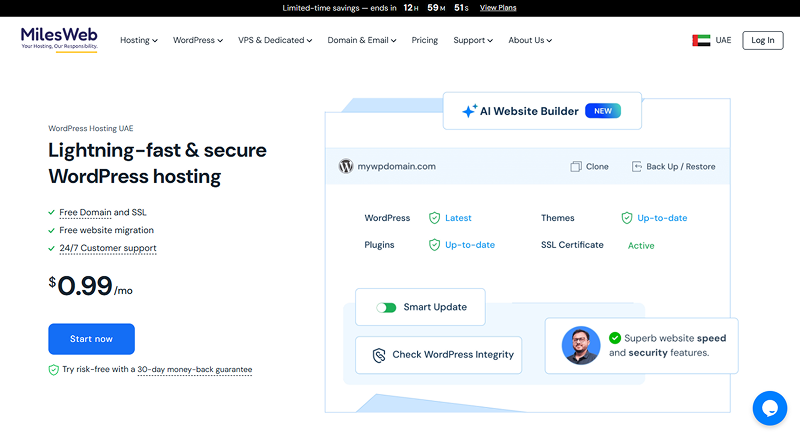Image resolution: width=800 pixels, height=445 pixels.
Task: Select the UAE region label
Action: click(723, 40)
